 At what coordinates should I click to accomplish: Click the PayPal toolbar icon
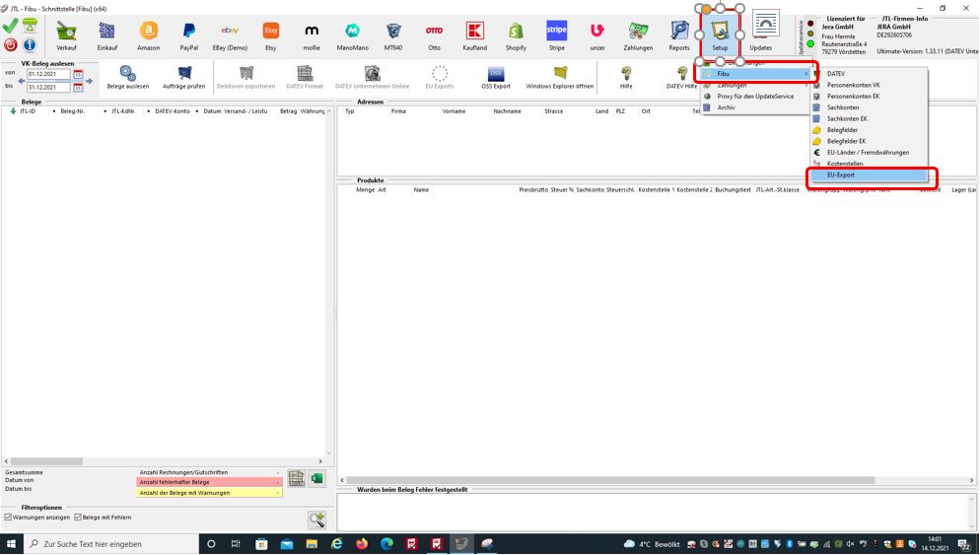[188, 35]
